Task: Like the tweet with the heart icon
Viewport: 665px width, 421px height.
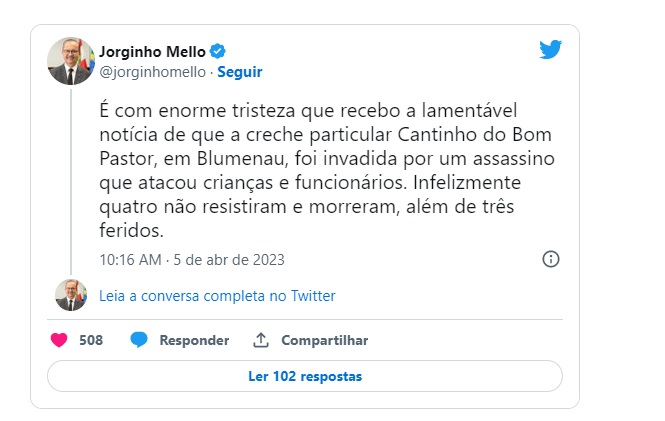Action: point(59,340)
